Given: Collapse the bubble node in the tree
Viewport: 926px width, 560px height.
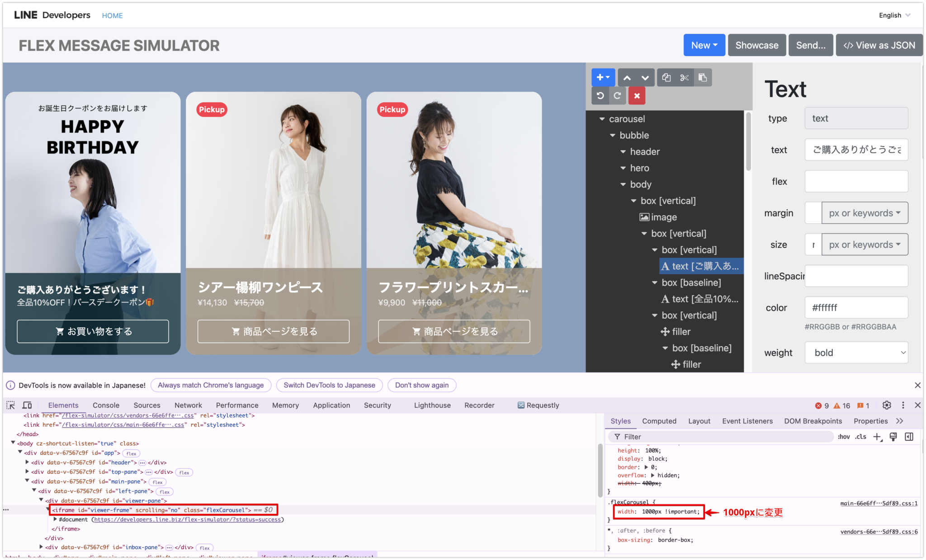Looking at the screenshot, I should [x=613, y=135].
